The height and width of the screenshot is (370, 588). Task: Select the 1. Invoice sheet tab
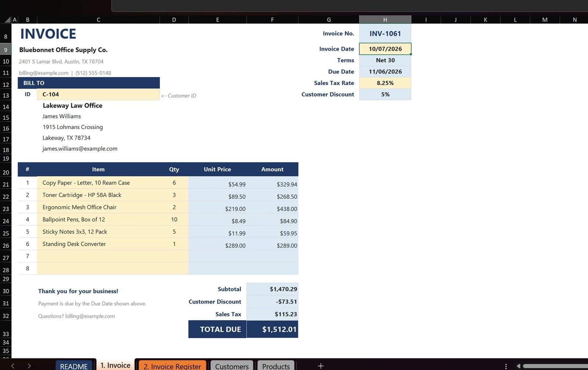click(x=115, y=365)
